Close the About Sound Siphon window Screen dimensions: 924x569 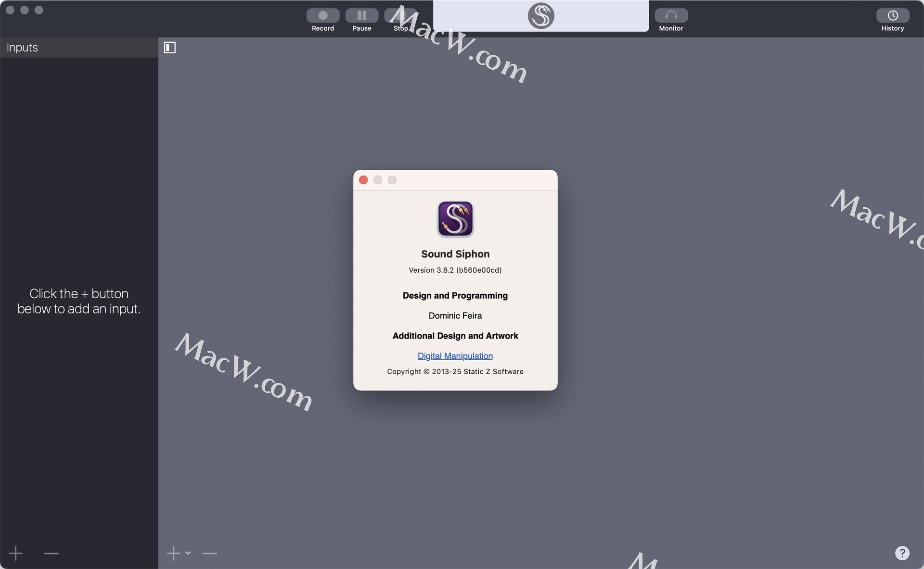[x=363, y=180]
